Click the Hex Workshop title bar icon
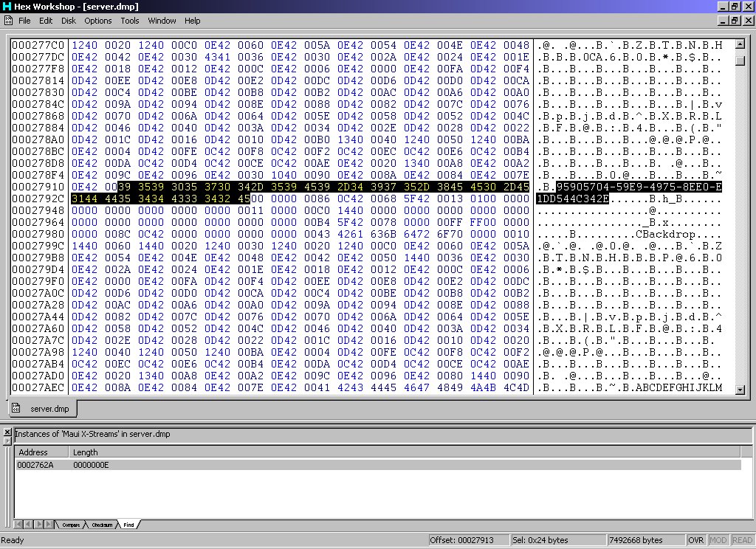 tap(6, 6)
